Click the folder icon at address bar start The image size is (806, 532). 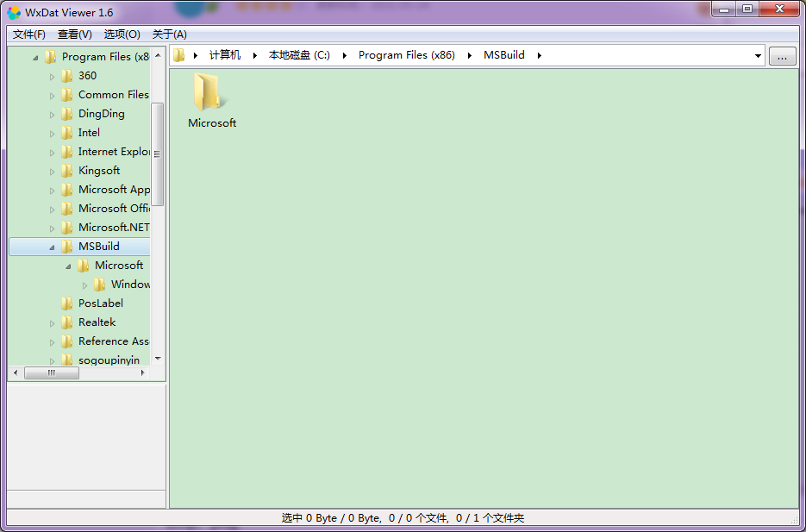(x=179, y=55)
